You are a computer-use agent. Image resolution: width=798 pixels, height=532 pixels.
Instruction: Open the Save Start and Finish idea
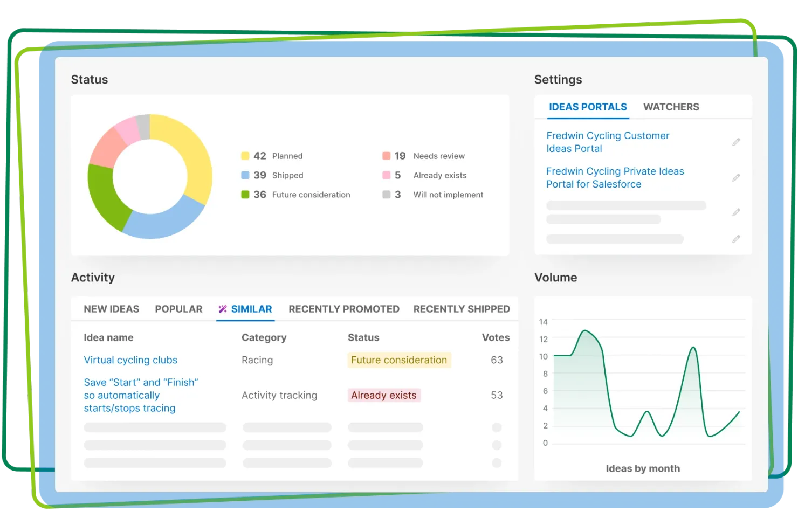[141, 395]
